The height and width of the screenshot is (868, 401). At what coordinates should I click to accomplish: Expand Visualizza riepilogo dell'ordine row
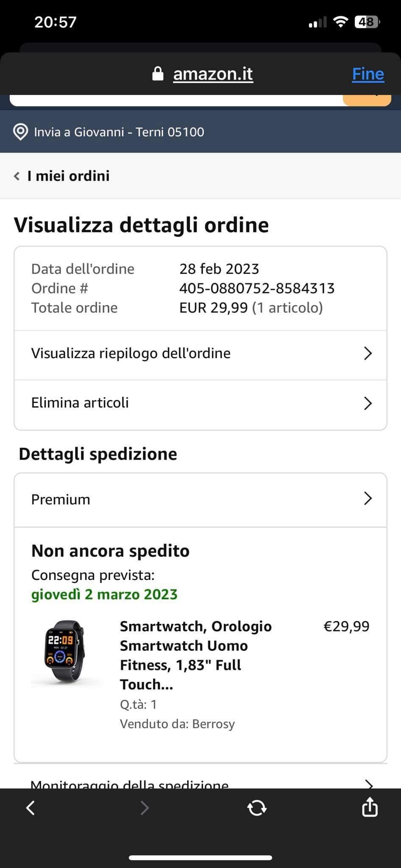coord(200,353)
